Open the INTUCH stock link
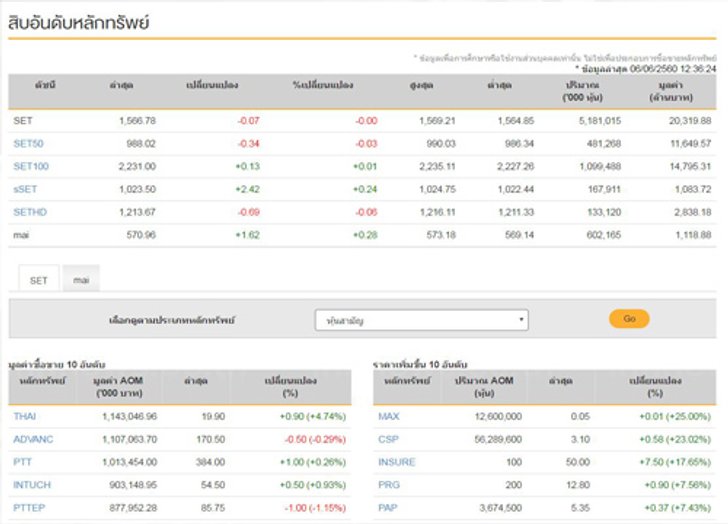This screenshot has height=524, width=728. pyautogui.click(x=32, y=485)
